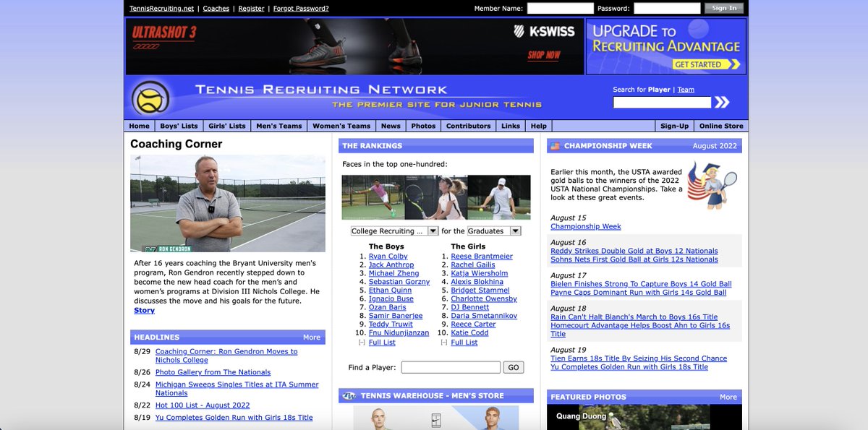
Task: Open the Graduates class dropdown
Action: pos(494,231)
